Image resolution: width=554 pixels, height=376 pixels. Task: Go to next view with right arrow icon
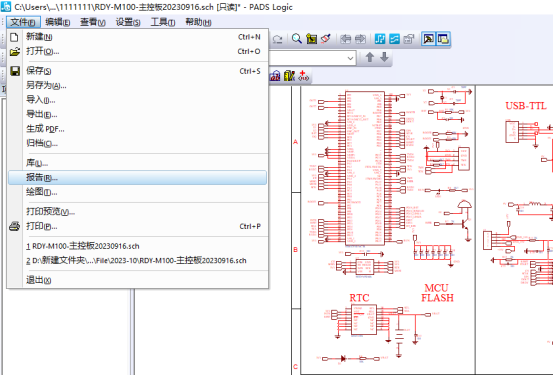coord(360,39)
